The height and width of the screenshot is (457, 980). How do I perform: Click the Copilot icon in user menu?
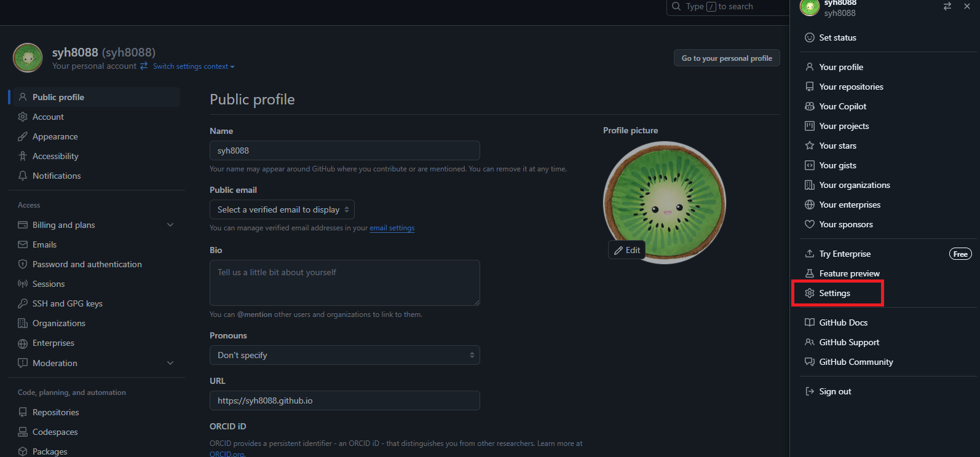(x=810, y=106)
